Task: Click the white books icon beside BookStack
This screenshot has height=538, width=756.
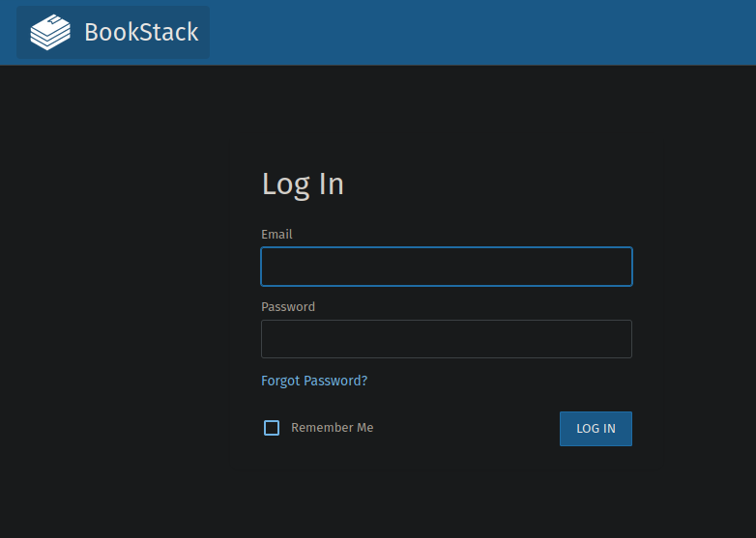Action: click(x=50, y=32)
